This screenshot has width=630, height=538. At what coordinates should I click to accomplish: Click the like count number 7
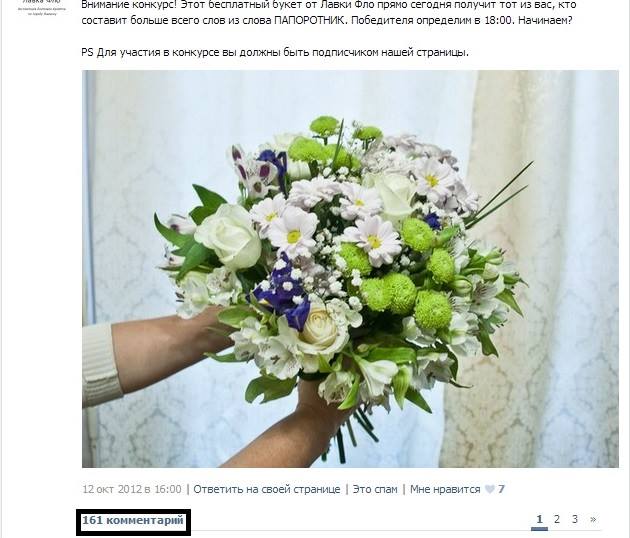tap(501, 489)
